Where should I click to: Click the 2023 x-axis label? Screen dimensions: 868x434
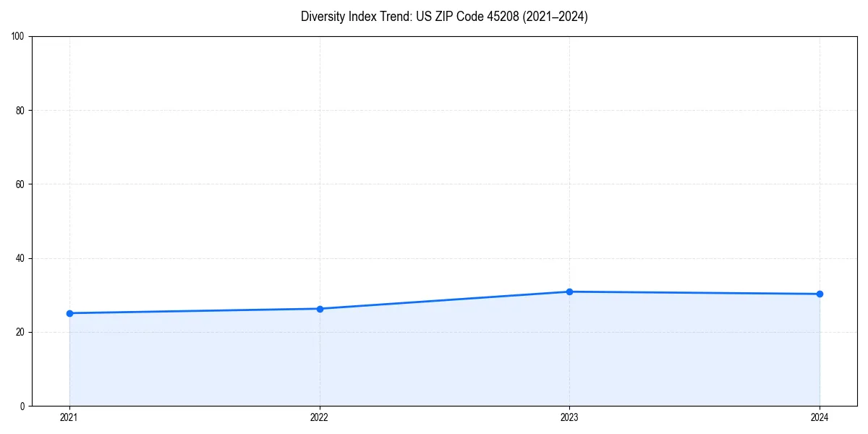(x=570, y=417)
